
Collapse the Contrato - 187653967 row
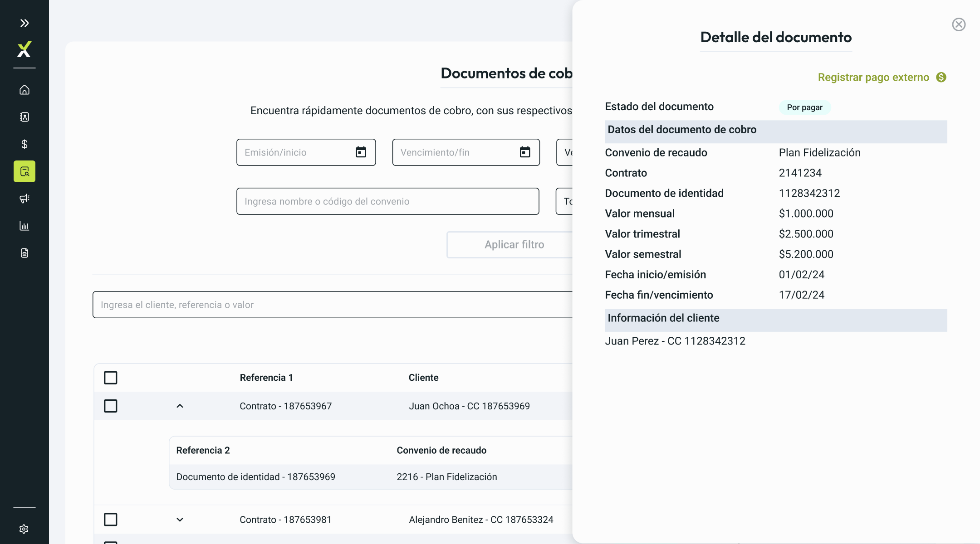pyautogui.click(x=180, y=406)
